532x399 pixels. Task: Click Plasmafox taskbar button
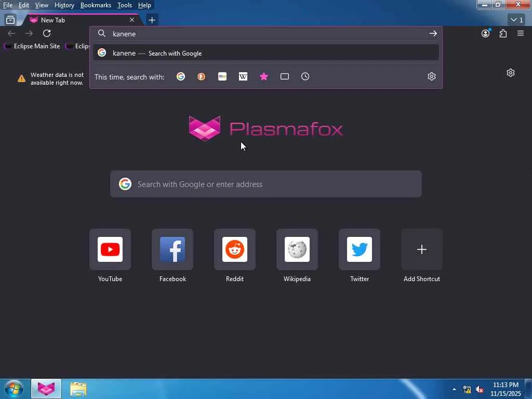pyautogui.click(x=46, y=389)
